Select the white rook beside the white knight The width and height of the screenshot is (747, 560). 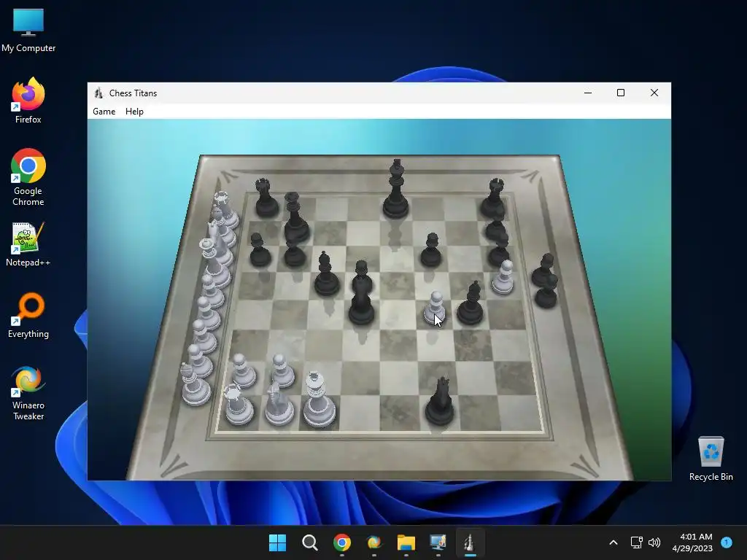click(x=239, y=405)
